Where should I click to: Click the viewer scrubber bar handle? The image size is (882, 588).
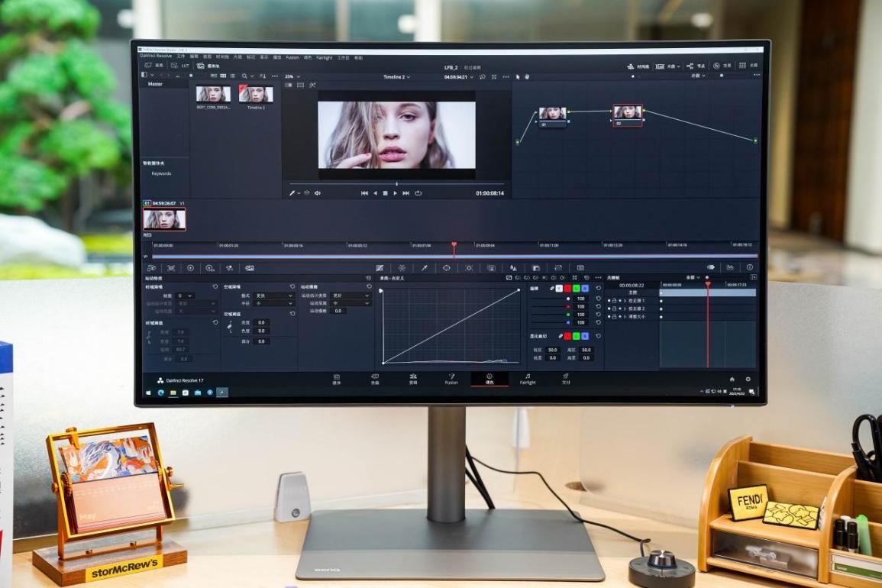(x=396, y=184)
